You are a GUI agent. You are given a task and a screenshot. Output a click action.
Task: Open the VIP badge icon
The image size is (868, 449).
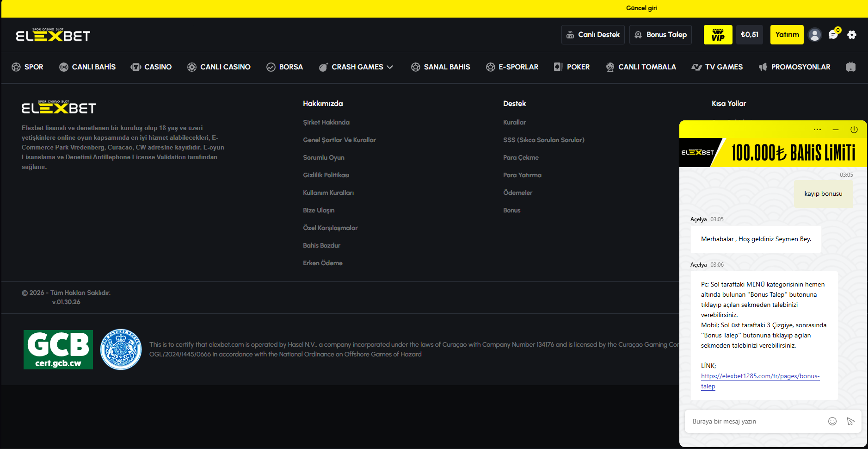click(718, 35)
